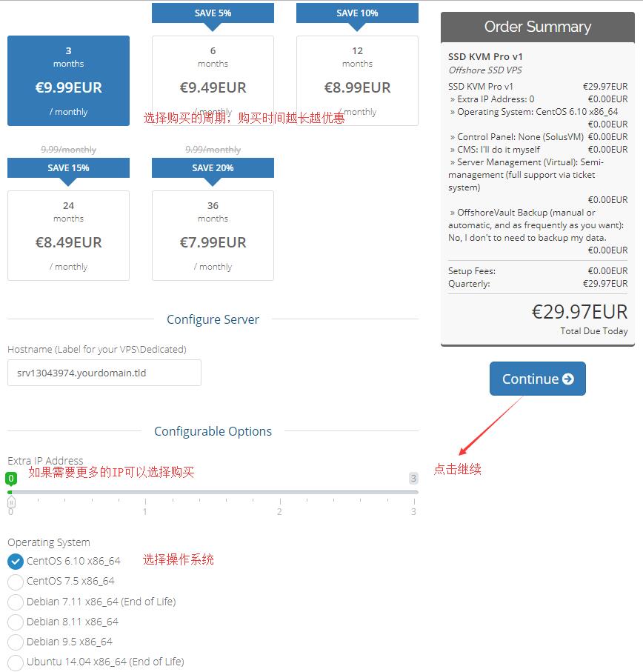Select the 24 months €8.49EUR plan
Viewport: 643px width, 672px height.
pyautogui.click(x=69, y=236)
